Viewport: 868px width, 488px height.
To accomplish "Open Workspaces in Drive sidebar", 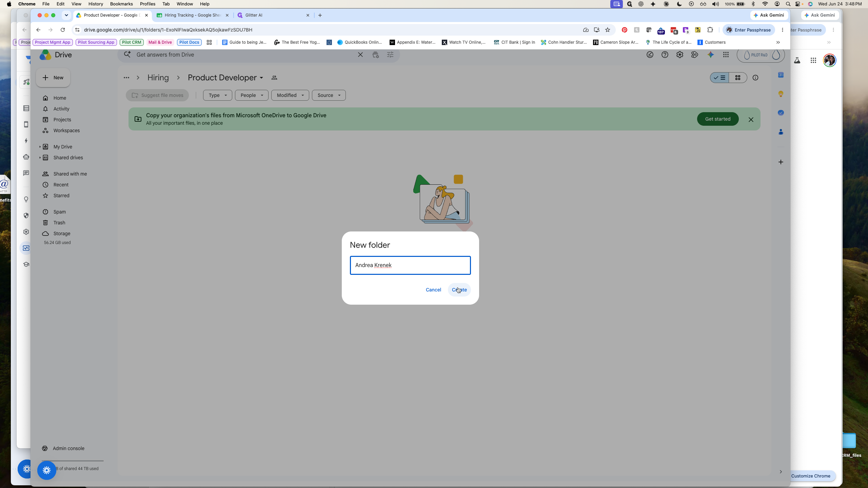I will pyautogui.click(x=66, y=130).
